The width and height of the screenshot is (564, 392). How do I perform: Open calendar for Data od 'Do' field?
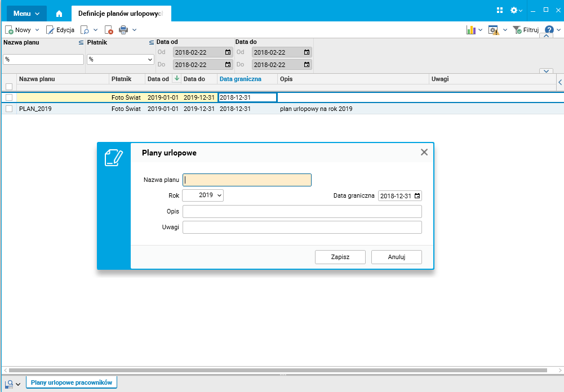tap(228, 65)
